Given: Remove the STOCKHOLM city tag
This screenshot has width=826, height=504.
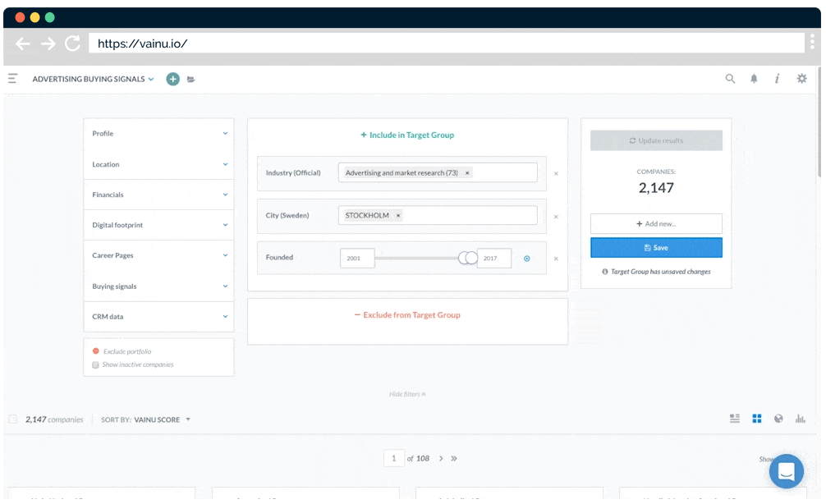Looking at the screenshot, I should [x=398, y=216].
